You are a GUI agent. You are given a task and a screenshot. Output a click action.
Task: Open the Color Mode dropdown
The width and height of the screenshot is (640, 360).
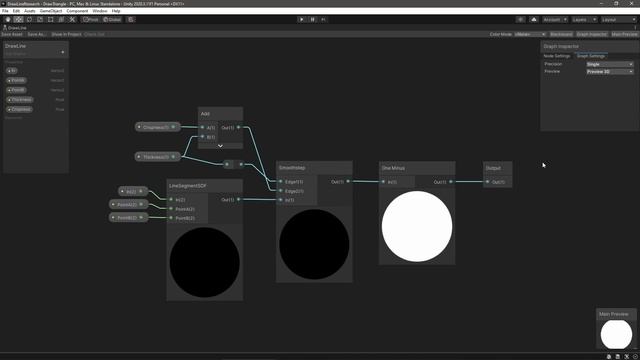(530, 34)
